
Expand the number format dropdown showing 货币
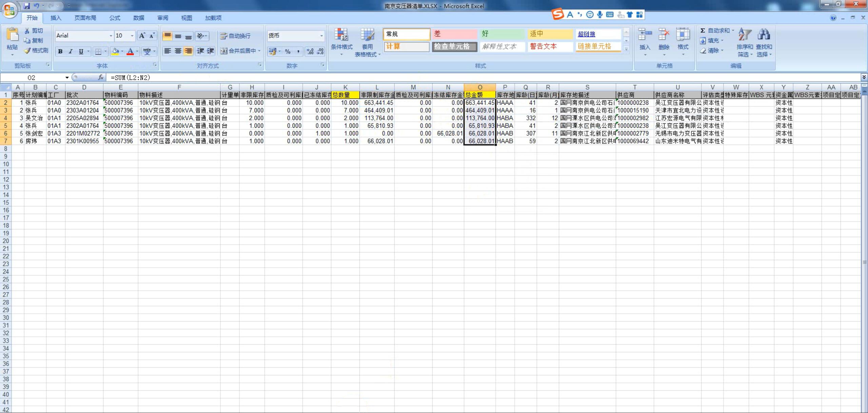[x=321, y=36]
